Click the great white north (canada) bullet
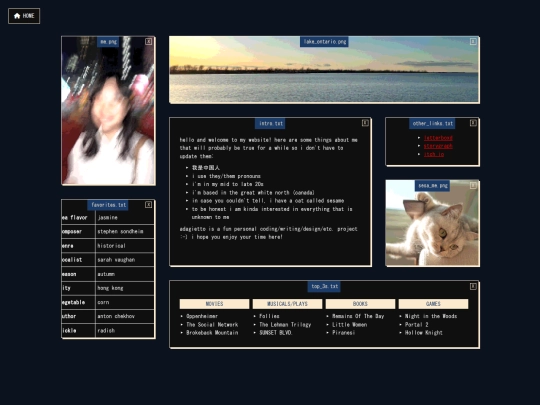The image size is (540, 405). pos(253,193)
